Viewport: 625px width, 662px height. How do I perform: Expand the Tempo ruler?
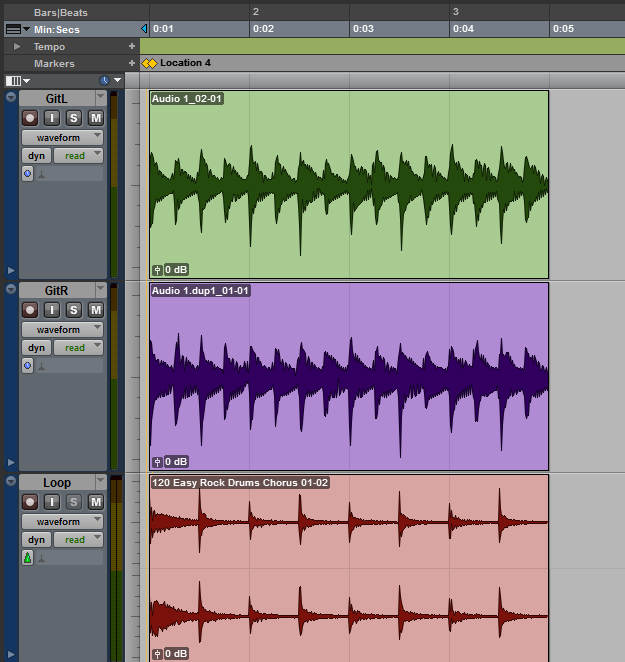(x=16, y=47)
